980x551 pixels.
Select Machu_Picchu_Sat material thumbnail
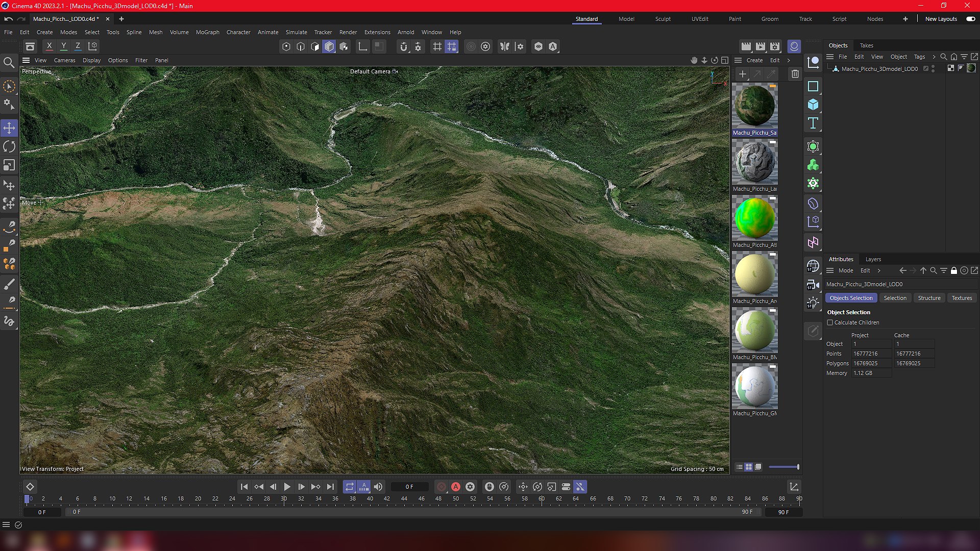(754, 106)
